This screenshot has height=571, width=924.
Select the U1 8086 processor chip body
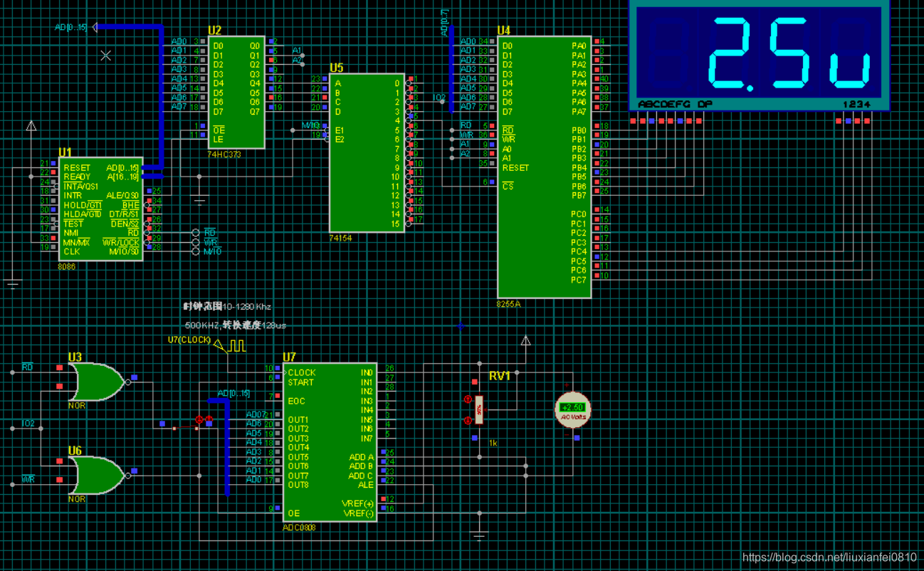(x=100, y=209)
